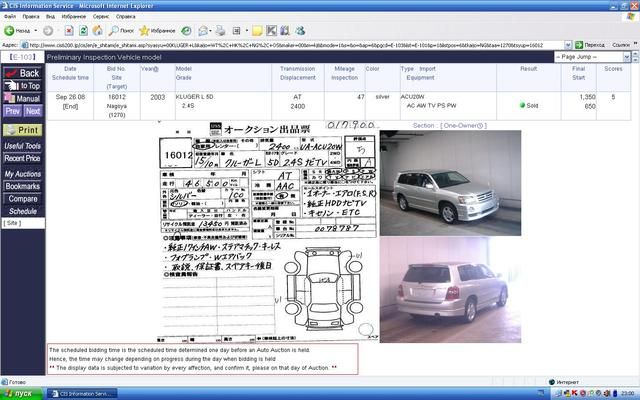Click the scanned auction sheet image
This screenshot has height=400, width=640.
tap(268, 232)
